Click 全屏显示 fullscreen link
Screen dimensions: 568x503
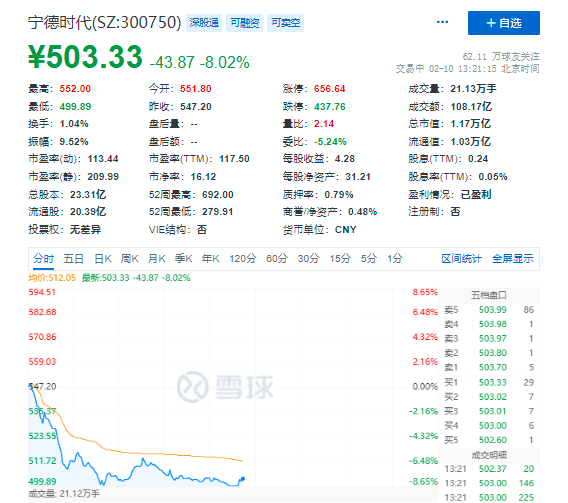point(513,259)
